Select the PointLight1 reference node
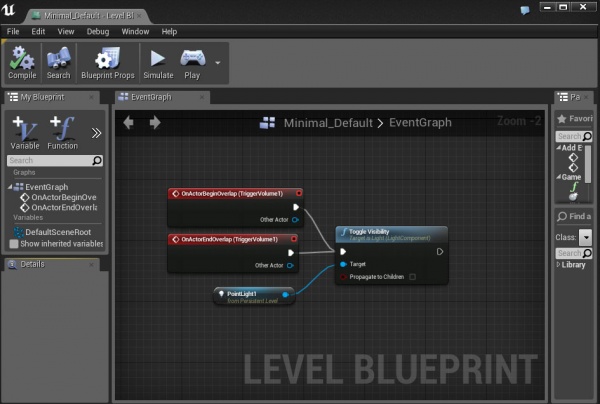This screenshot has width=600, height=404. click(254, 296)
